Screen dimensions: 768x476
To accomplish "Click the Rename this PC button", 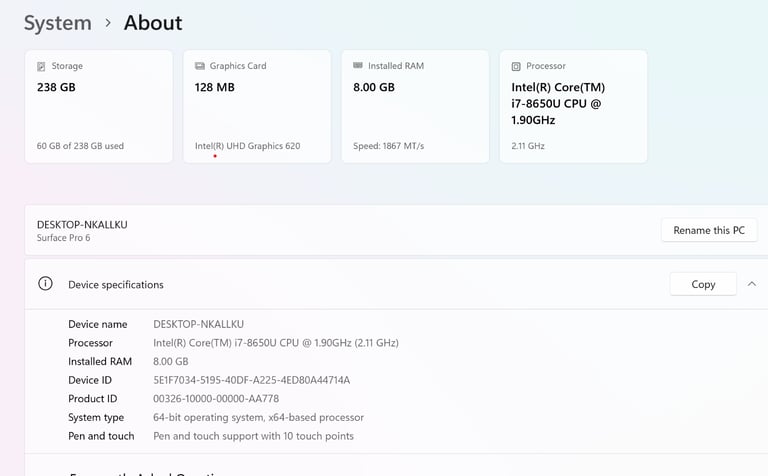I will coord(709,230).
